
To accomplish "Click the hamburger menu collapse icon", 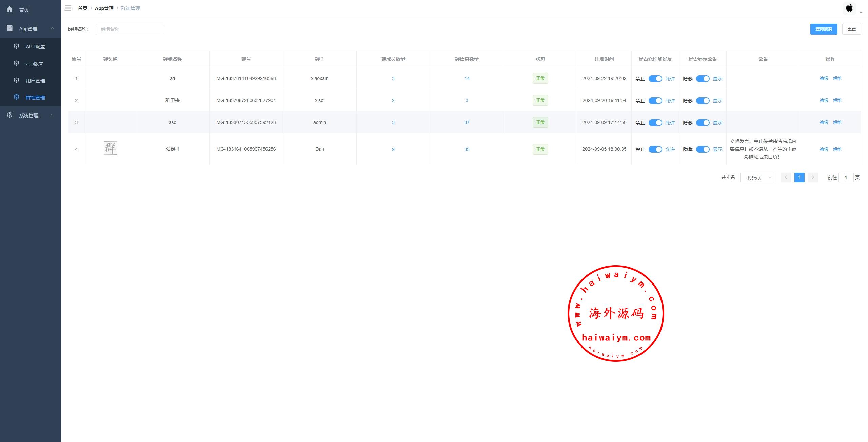I will click(68, 8).
